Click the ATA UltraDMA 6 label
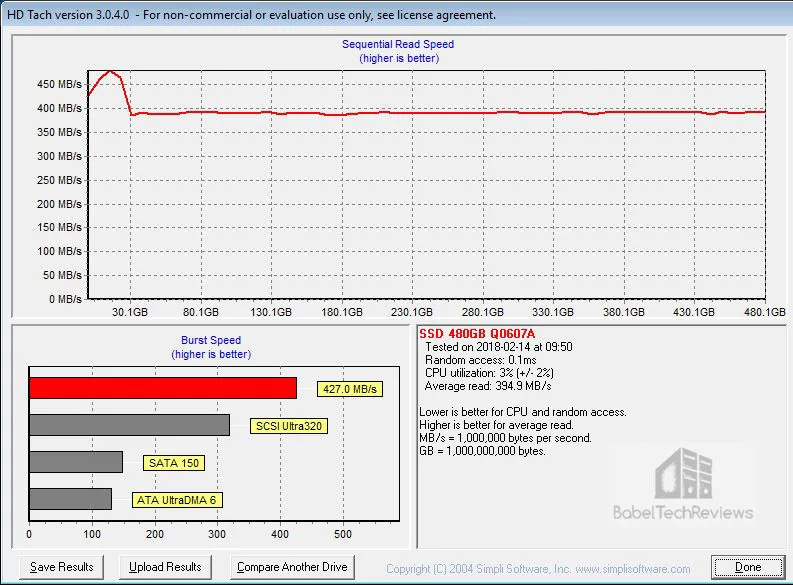 tap(177, 500)
